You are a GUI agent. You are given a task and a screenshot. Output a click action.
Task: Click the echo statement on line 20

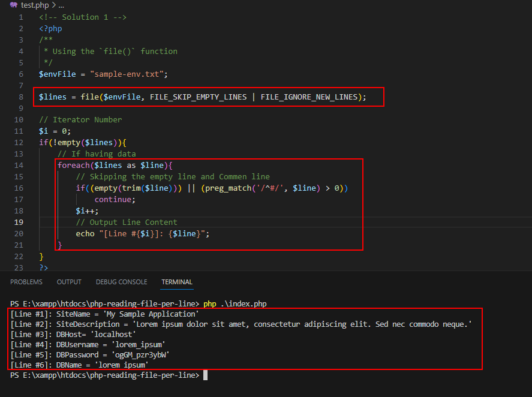click(x=85, y=233)
